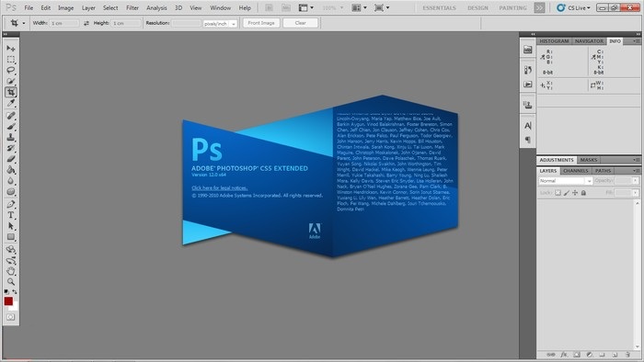The height and width of the screenshot is (362, 644).
Task: Select the Brush tool
Action: [11, 127]
